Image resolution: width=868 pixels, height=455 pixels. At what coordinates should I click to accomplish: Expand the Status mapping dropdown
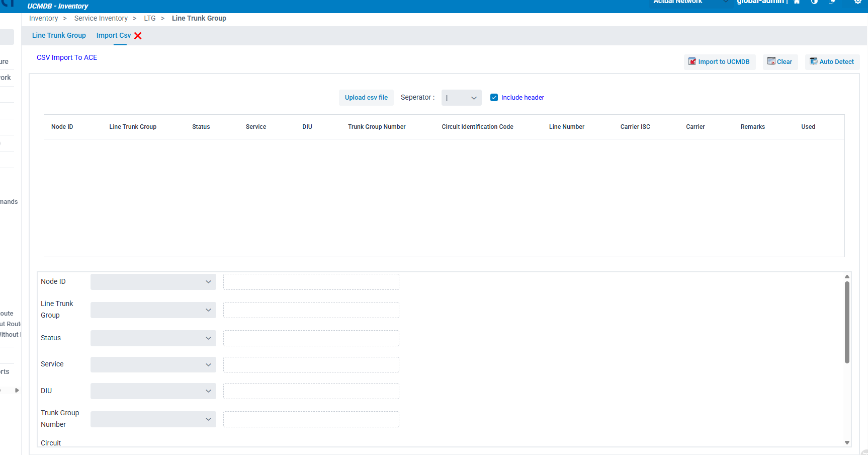click(x=153, y=338)
